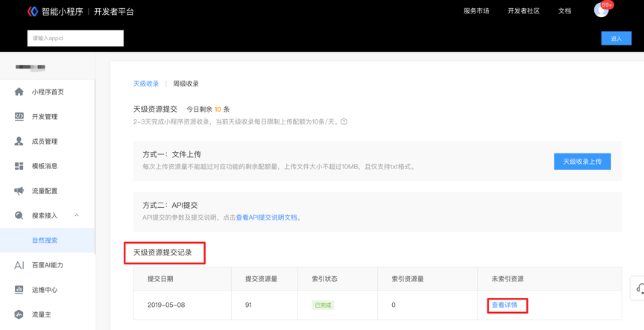Collapse the 搜索接入 sidebar section
The height and width of the screenshot is (330, 644).
tap(77, 215)
